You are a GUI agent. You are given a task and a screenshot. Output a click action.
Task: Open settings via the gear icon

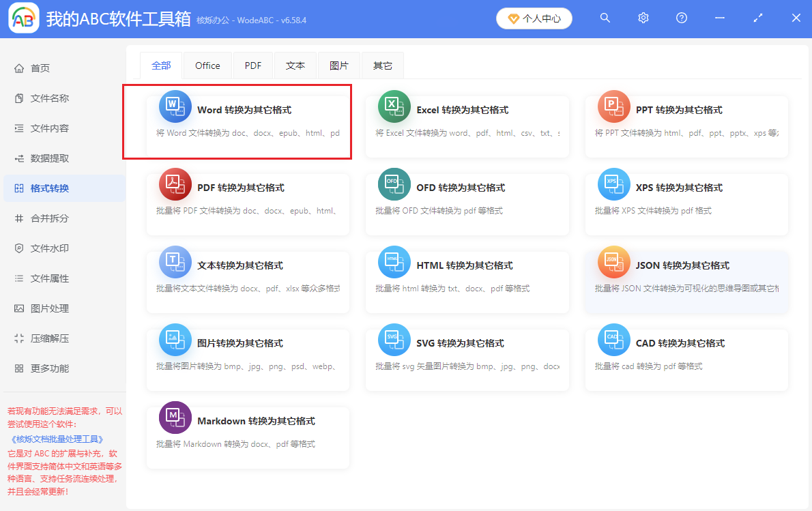643,18
